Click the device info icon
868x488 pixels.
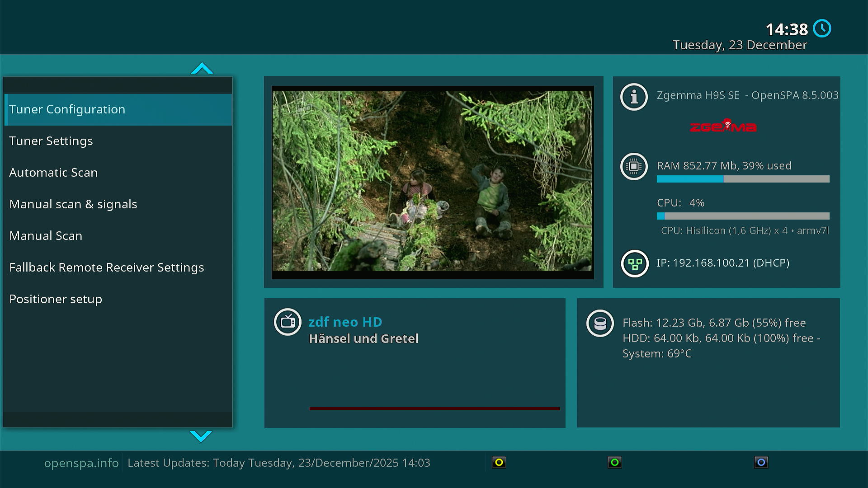coord(634,97)
